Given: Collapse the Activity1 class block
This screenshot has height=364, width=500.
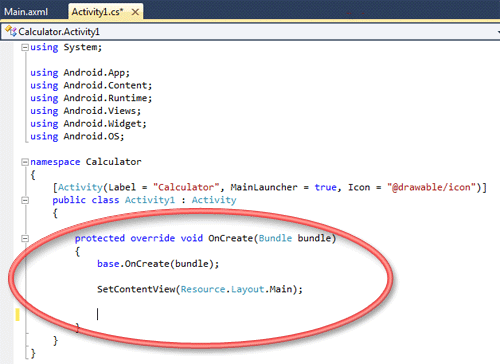Looking at the screenshot, I should [x=25, y=200].
